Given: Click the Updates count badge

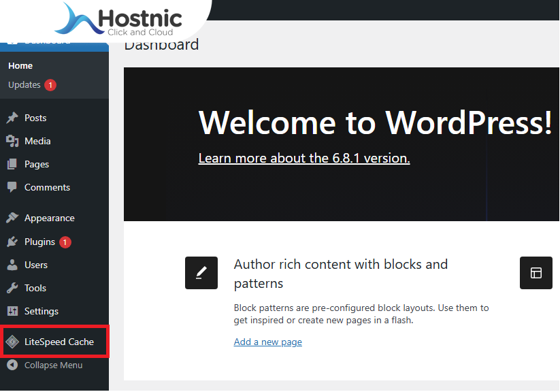Looking at the screenshot, I should point(50,85).
